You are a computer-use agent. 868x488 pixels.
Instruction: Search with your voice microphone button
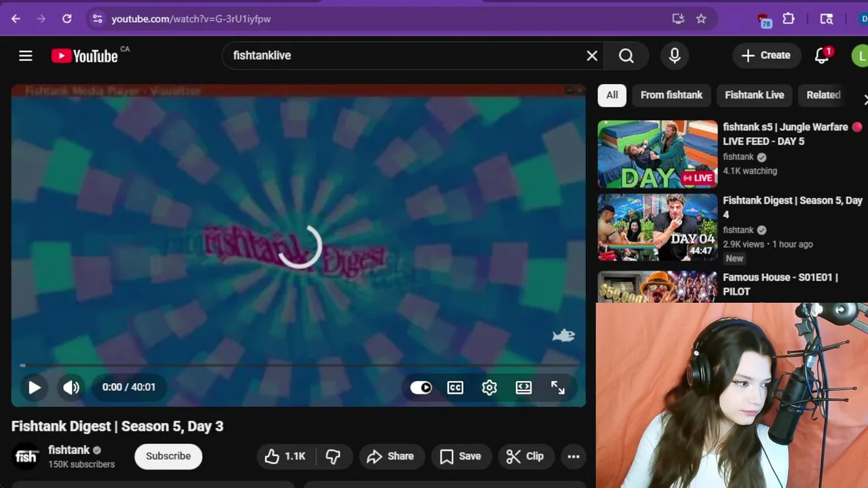coord(675,56)
